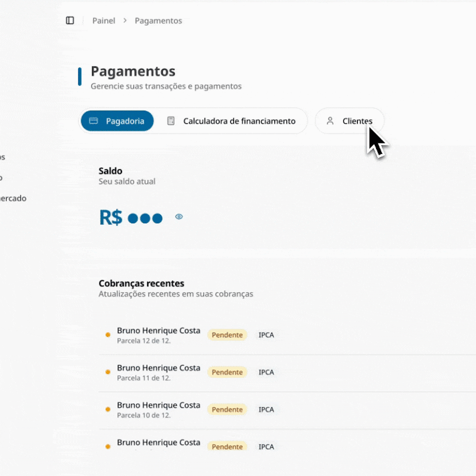
Task: Click the masked R$ balance dots
Action: 145,218
